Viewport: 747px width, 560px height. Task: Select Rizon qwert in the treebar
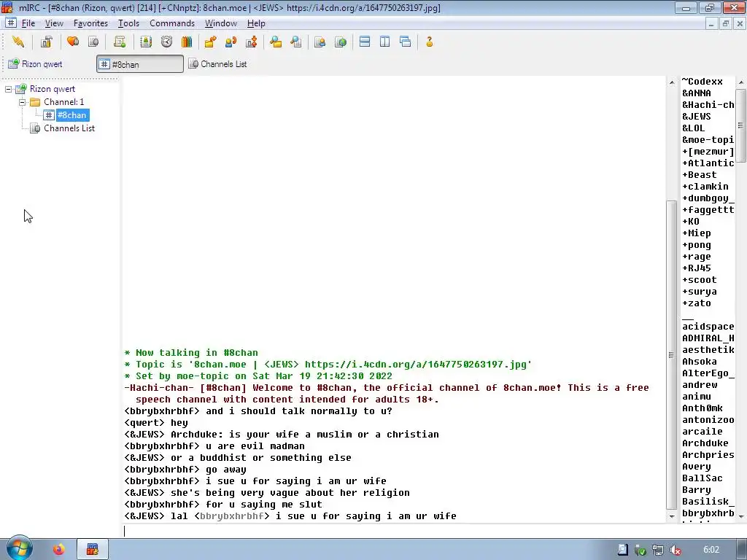click(x=53, y=89)
